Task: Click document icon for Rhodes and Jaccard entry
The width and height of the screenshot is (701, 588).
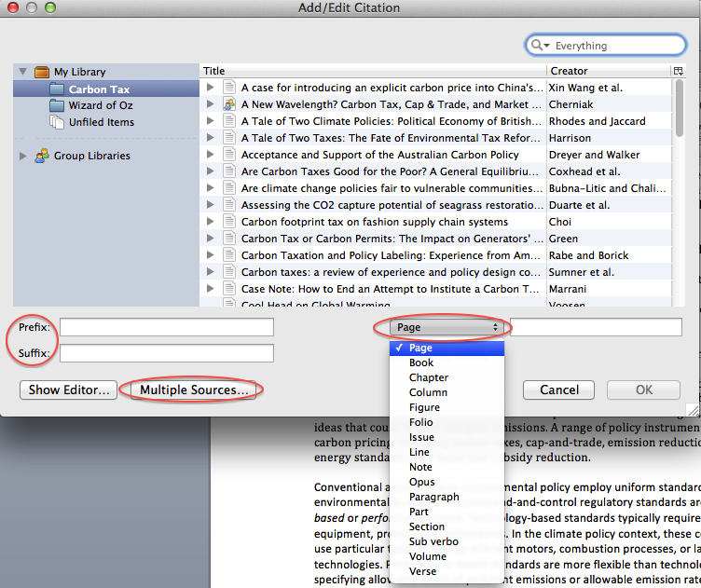Action: 229,120
